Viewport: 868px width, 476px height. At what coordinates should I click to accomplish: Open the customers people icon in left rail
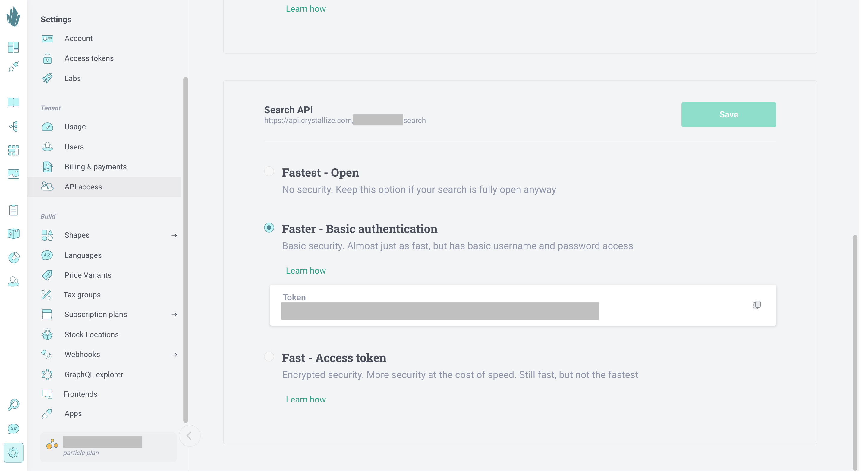point(14,281)
